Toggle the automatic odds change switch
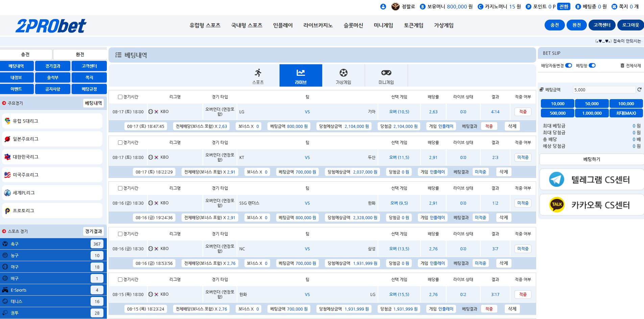Image resolution: width=644 pixels, height=319 pixels. tap(569, 66)
